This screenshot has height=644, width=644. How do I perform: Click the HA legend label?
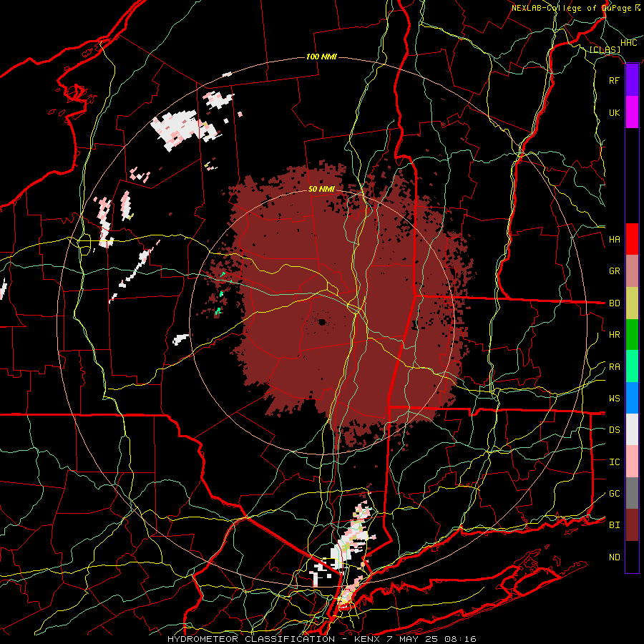click(614, 240)
